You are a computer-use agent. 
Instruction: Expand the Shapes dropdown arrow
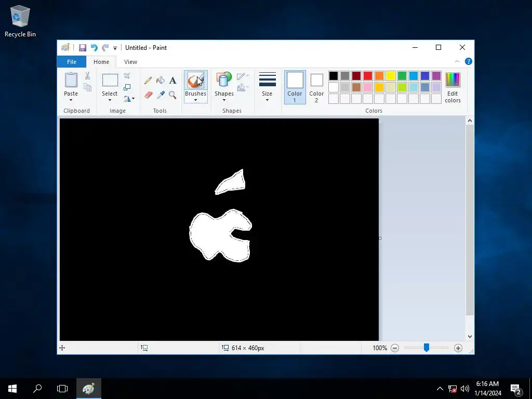click(224, 100)
